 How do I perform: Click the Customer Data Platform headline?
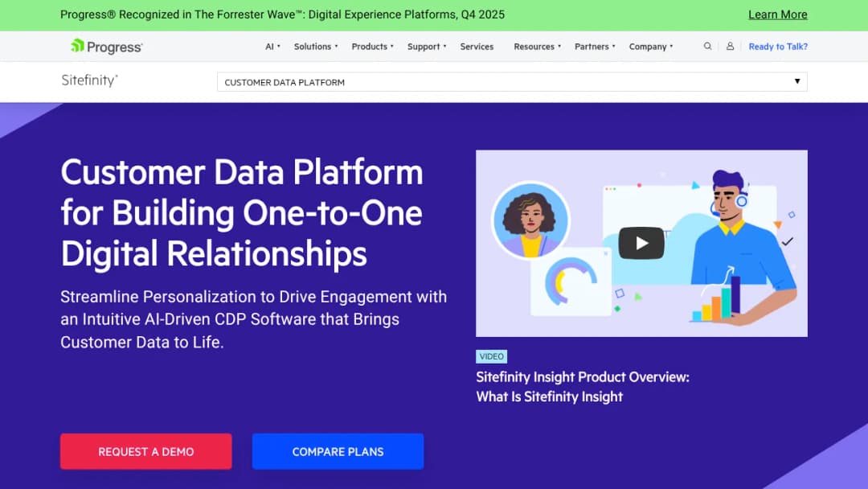242,212
